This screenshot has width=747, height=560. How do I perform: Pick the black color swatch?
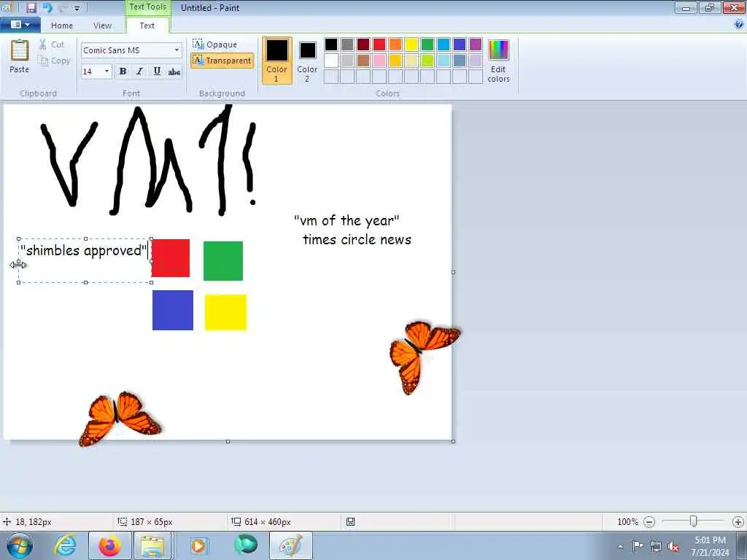click(331, 44)
